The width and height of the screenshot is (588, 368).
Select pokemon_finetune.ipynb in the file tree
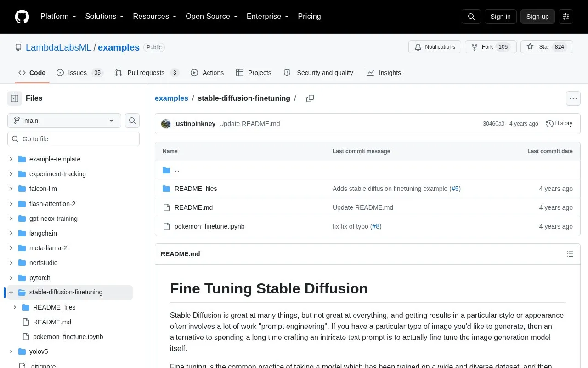click(68, 337)
